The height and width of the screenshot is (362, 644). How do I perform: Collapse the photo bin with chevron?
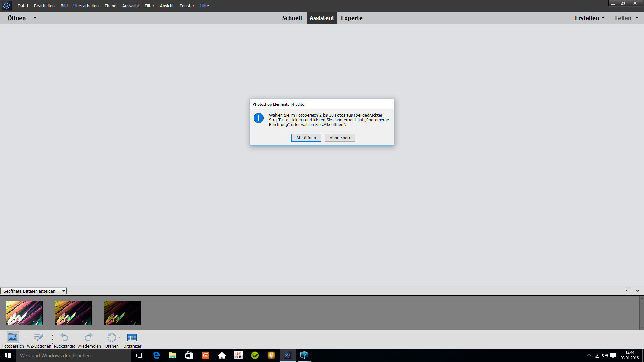coord(638,291)
